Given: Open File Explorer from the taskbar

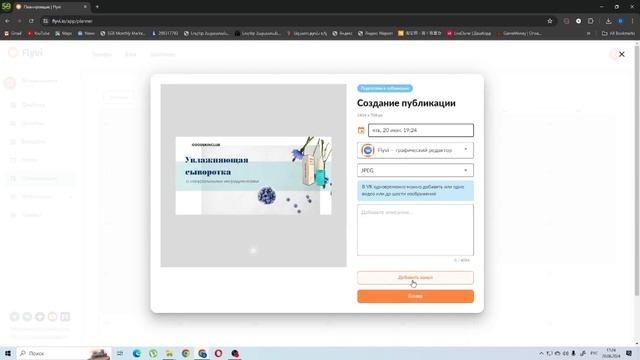Looking at the screenshot, I should tap(169, 353).
